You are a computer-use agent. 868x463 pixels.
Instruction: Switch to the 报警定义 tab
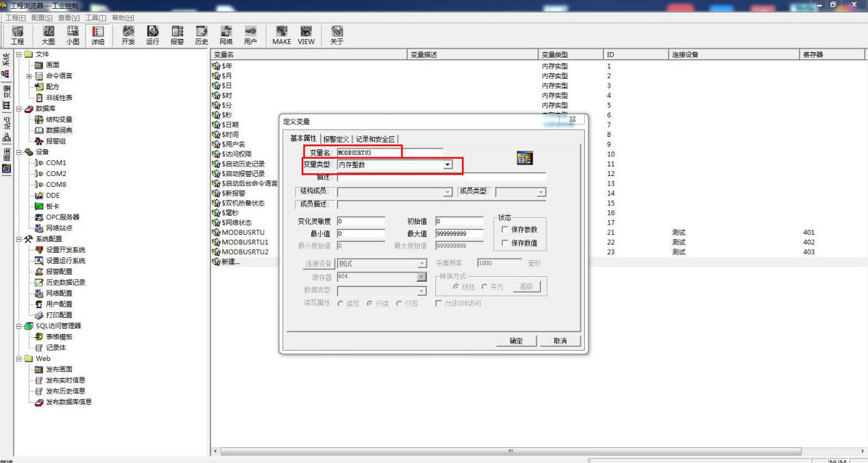click(336, 139)
